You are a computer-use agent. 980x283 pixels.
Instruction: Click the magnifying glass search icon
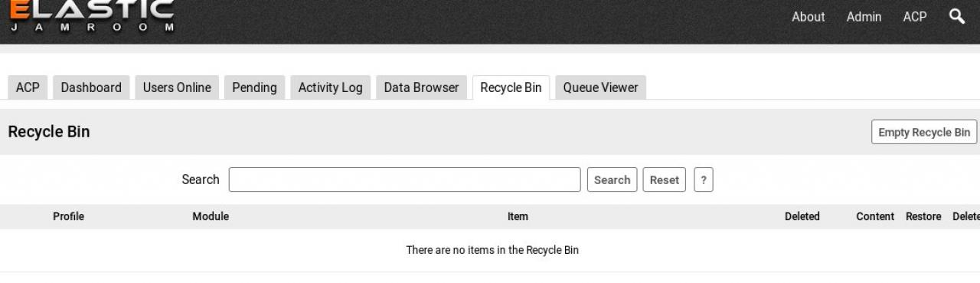click(x=956, y=16)
